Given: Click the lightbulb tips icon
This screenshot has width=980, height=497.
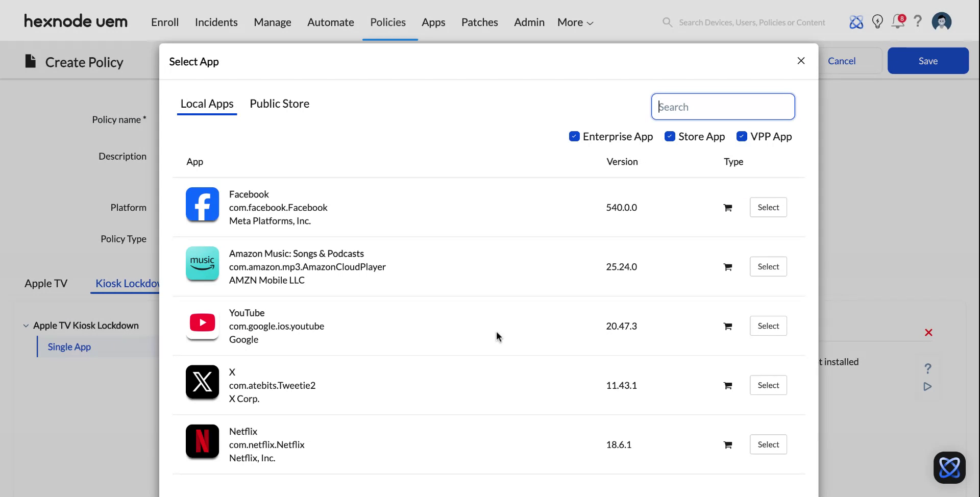Looking at the screenshot, I should [x=877, y=22].
